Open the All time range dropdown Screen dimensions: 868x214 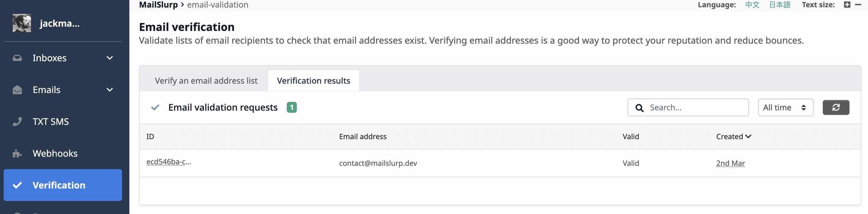785,107
